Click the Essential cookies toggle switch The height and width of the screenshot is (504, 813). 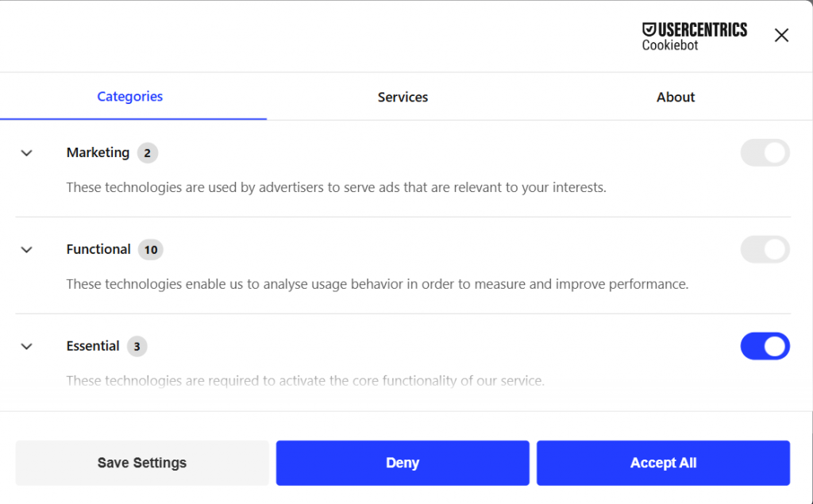[x=765, y=347]
